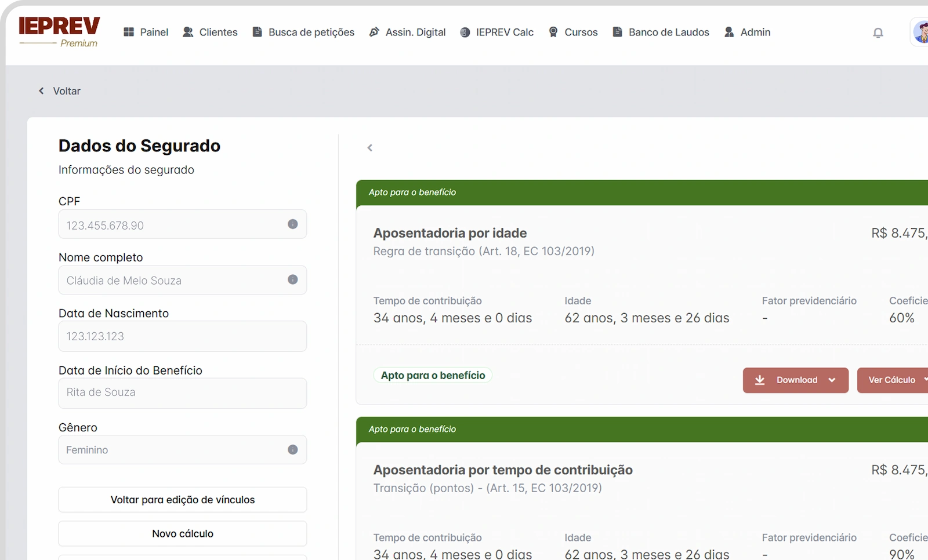Expand the Download button dropdown arrow

[x=832, y=380]
